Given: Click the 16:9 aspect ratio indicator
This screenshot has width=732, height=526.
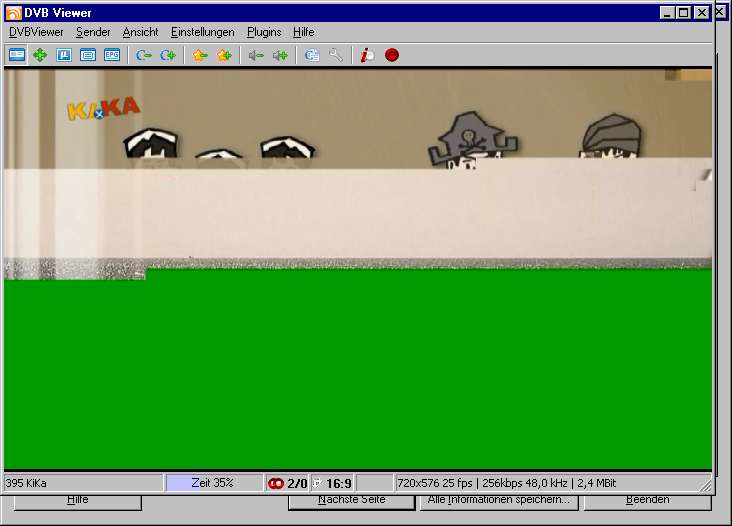Looking at the screenshot, I should tap(334, 483).
